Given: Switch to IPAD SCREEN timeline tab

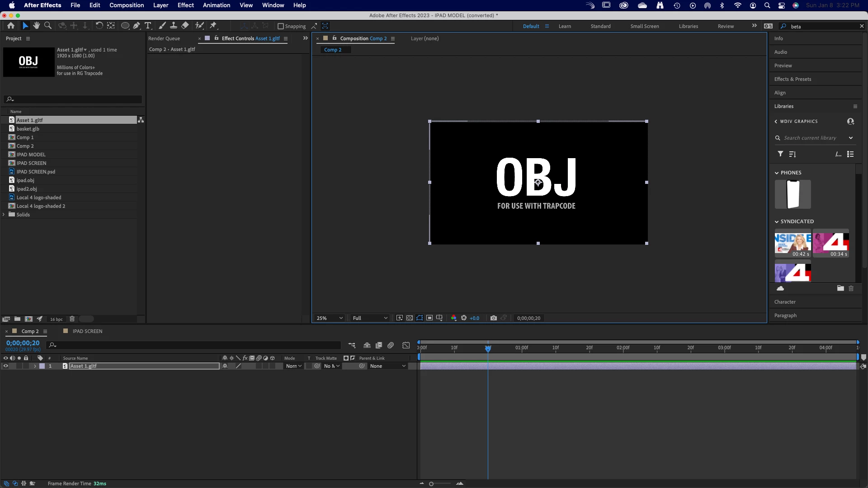Looking at the screenshot, I should click(x=87, y=331).
